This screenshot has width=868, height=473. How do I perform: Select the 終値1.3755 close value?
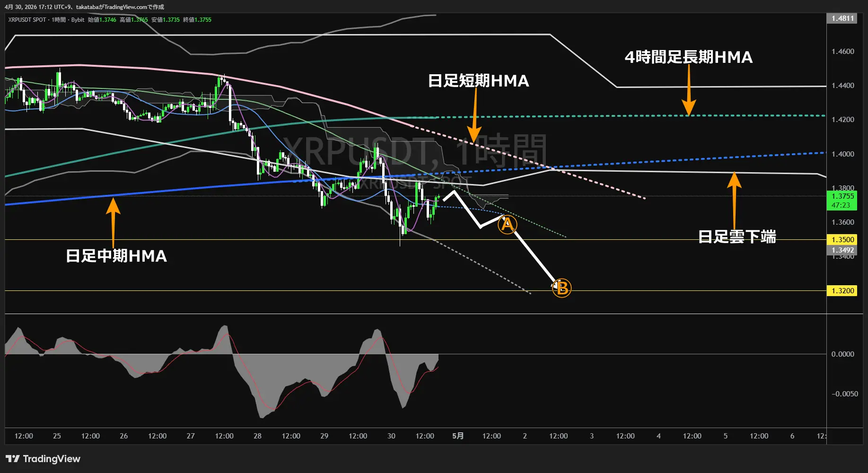pyautogui.click(x=197, y=20)
